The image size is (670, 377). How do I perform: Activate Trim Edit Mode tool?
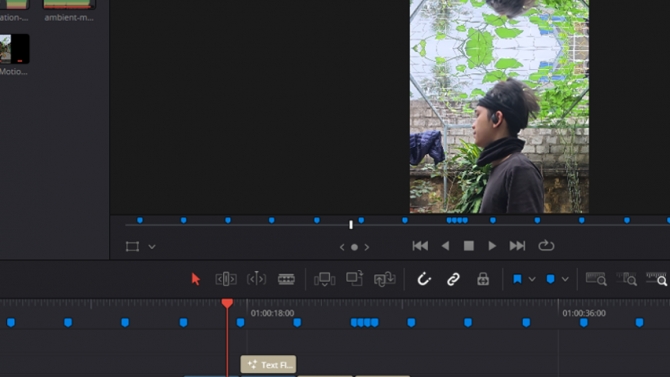(226, 279)
